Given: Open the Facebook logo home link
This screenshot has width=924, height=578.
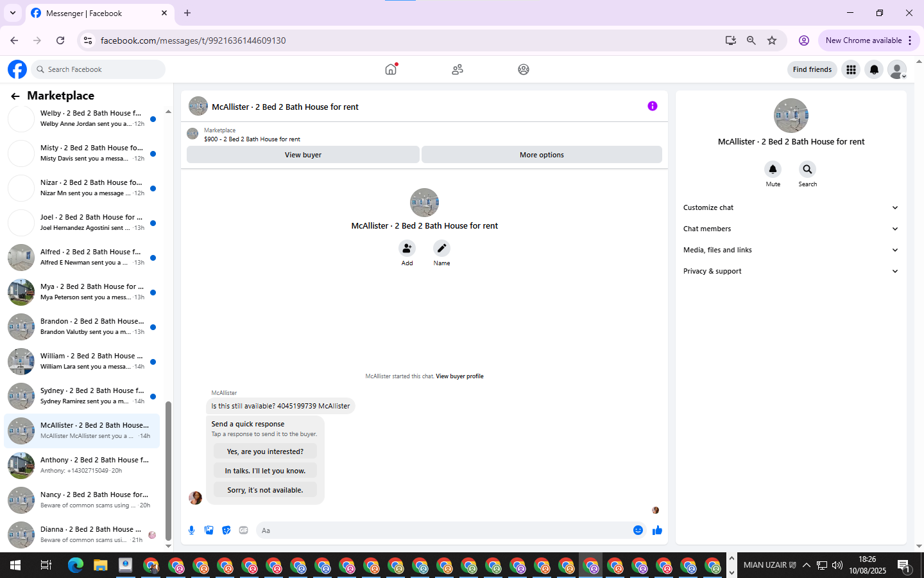Looking at the screenshot, I should coord(17,69).
